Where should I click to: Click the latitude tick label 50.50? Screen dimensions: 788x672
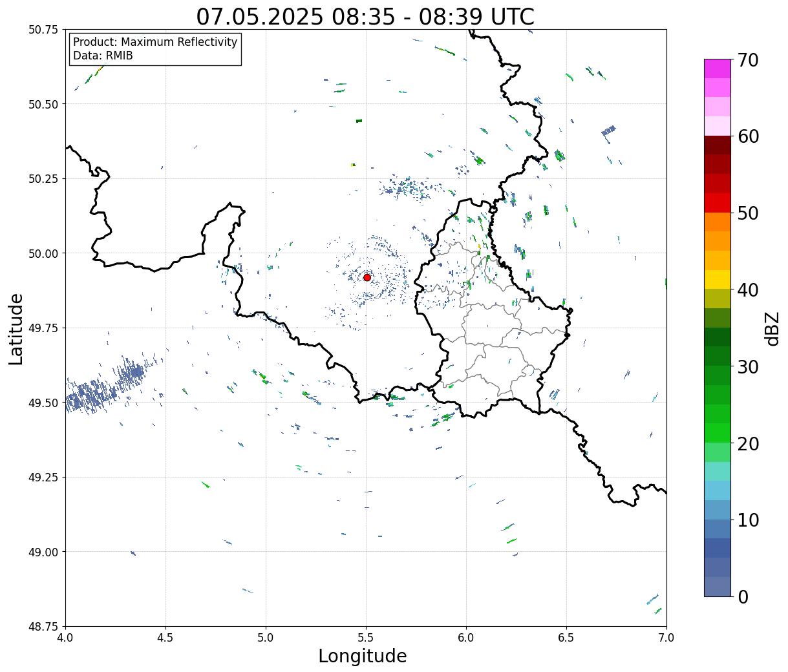pos(43,104)
